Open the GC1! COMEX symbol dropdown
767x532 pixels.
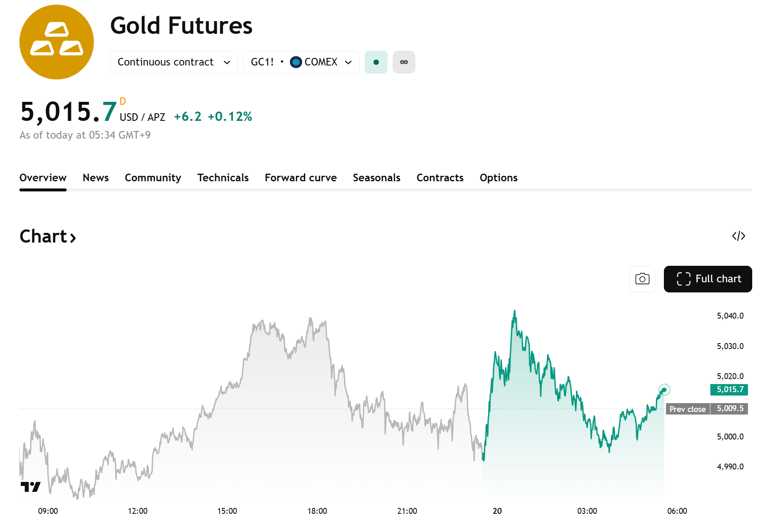point(301,62)
